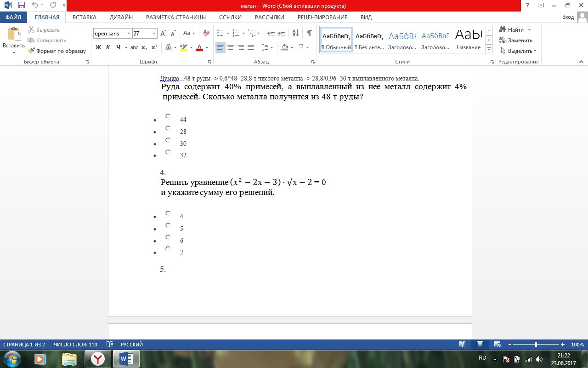Screen dimensions: 588x368
Task: Toggle Italic (К) text formatting
Action: (108, 47)
